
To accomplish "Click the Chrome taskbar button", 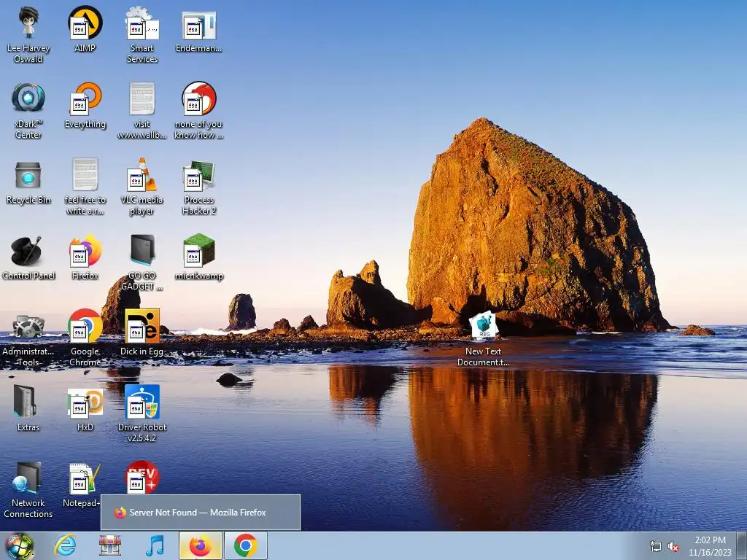I will [245, 545].
